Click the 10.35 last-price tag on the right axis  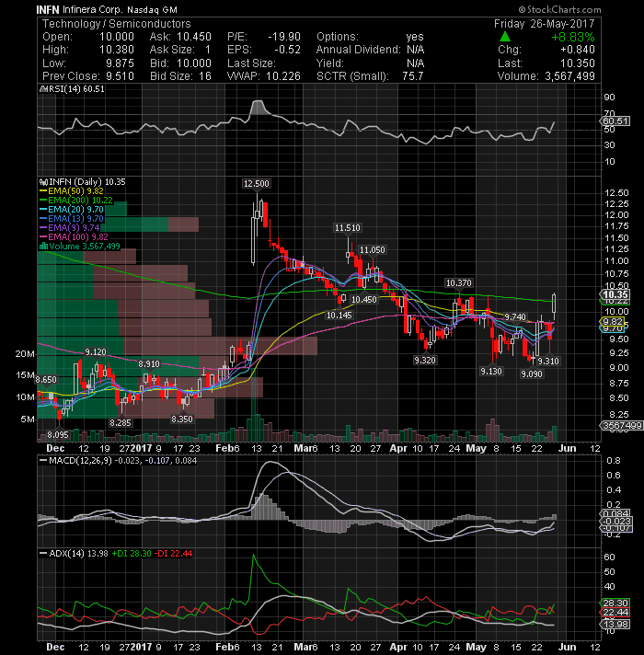[615, 294]
